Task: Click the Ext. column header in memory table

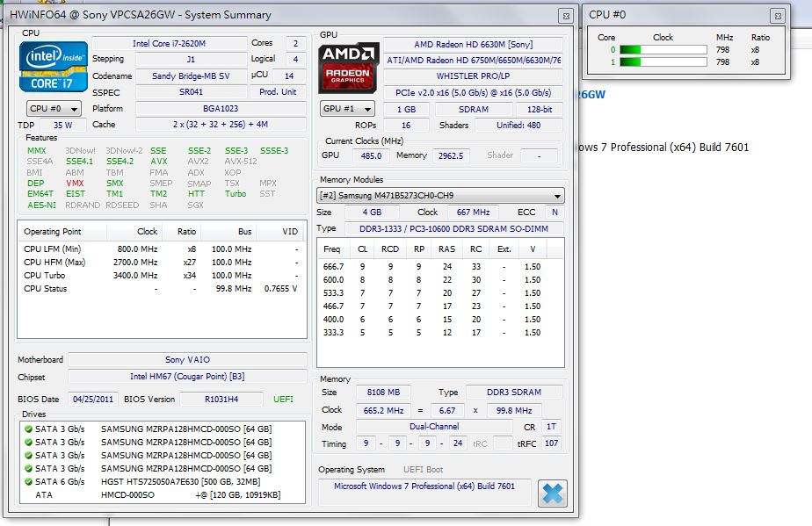Action: click(x=504, y=249)
